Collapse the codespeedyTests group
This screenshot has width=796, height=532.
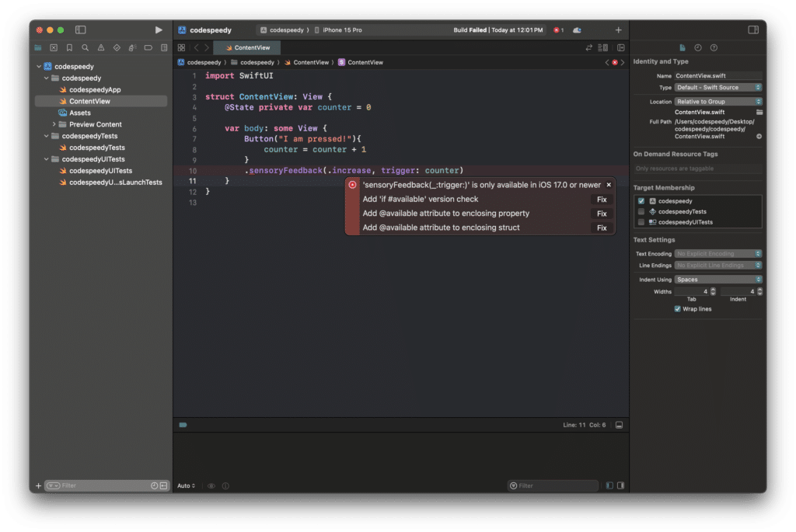point(46,136)
